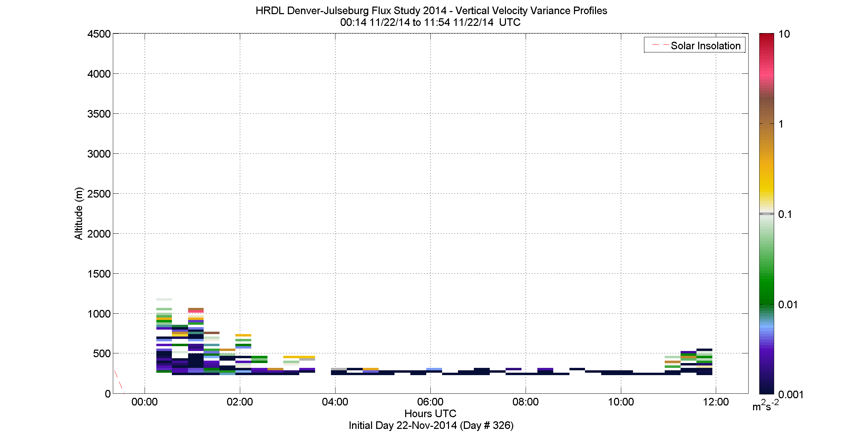Click the 00:00 time tick label
This screenshot has height=442, width=868.
point(145,402)
